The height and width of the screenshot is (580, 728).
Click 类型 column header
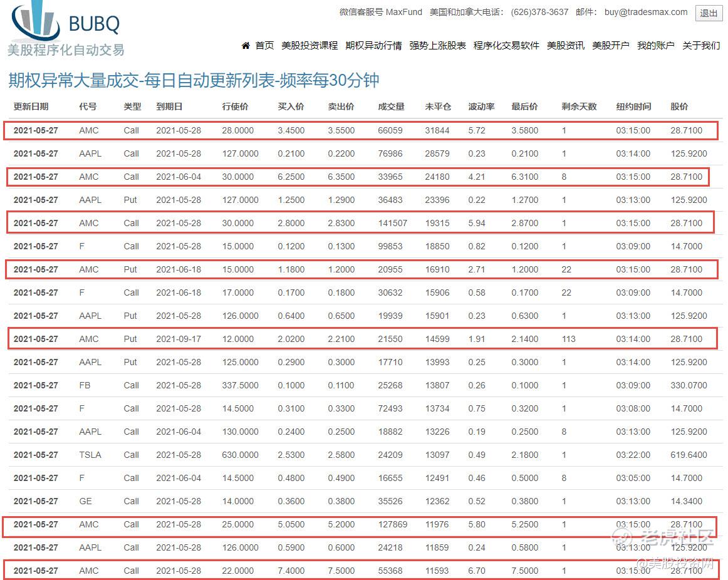[132, 106]
